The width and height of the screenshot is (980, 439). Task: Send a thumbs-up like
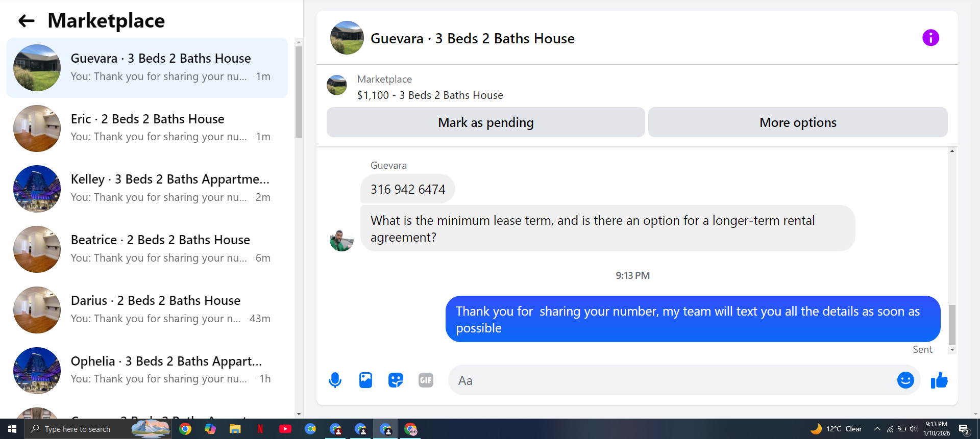[939, 380]
